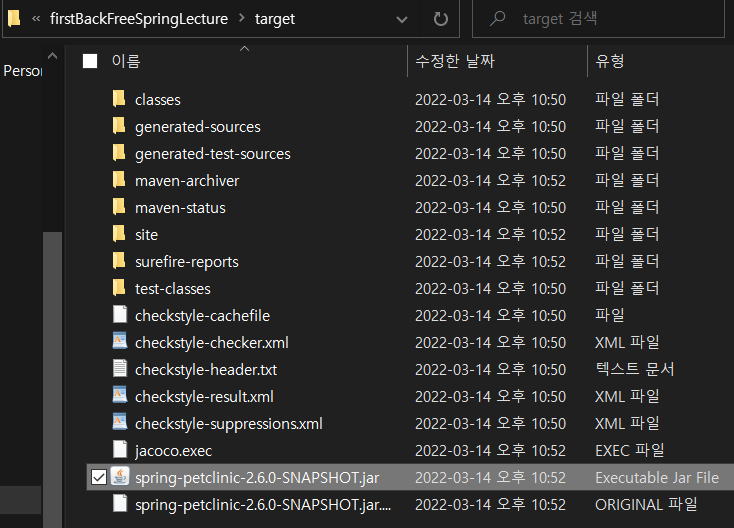The width and height of the screenshot is (734, 528).
Task: Sort by the 수정한 날짜 column header
Action: pos(455,61)
